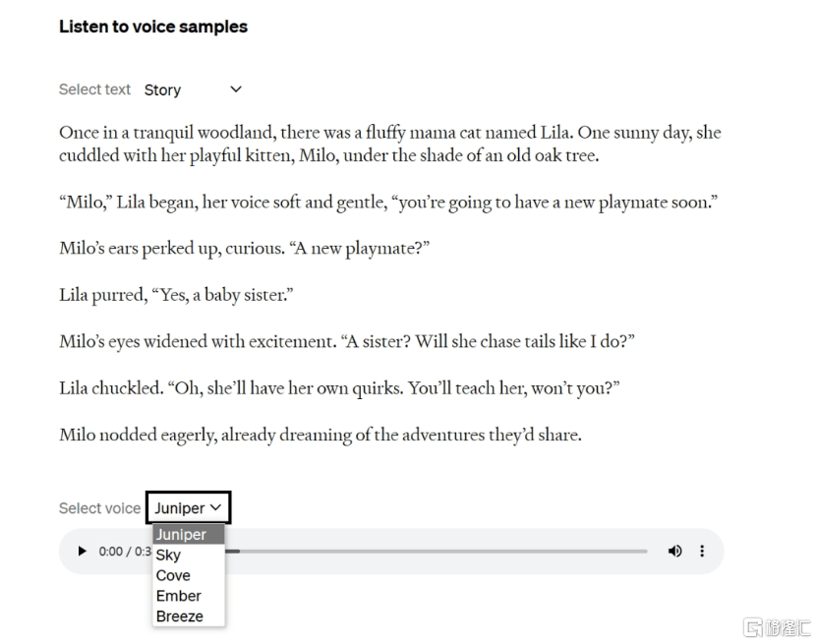Click the audio elapsed time display
Screen dimensions: 817x644
(125, 552)
